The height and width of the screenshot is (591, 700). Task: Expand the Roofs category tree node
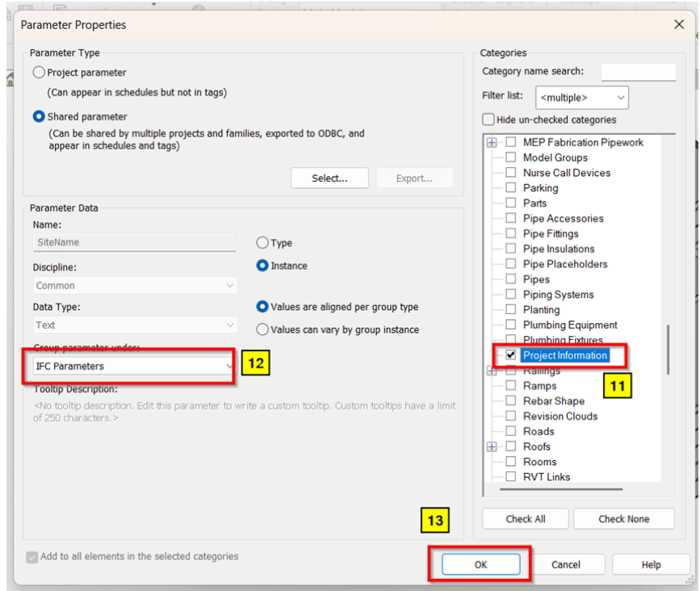[x=492, y=446]
